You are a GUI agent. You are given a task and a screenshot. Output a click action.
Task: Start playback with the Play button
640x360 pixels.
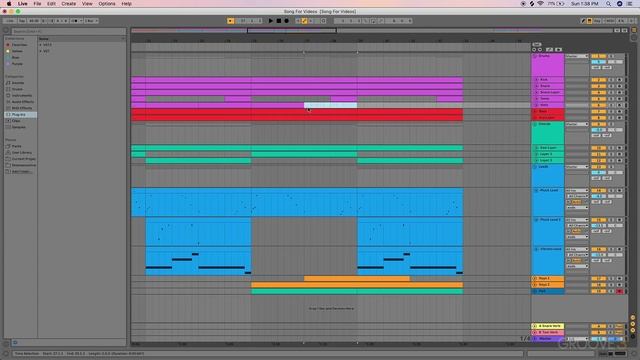point(271,21)
